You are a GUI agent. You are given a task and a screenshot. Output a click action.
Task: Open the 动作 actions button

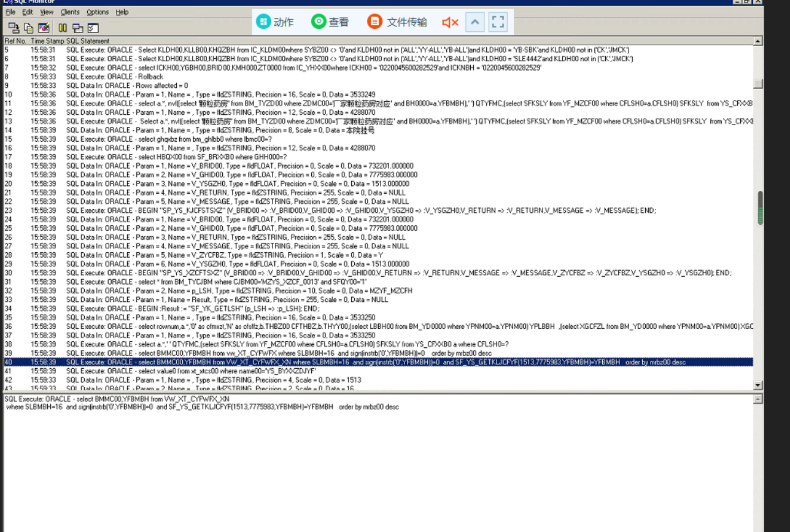click(275, 22)
